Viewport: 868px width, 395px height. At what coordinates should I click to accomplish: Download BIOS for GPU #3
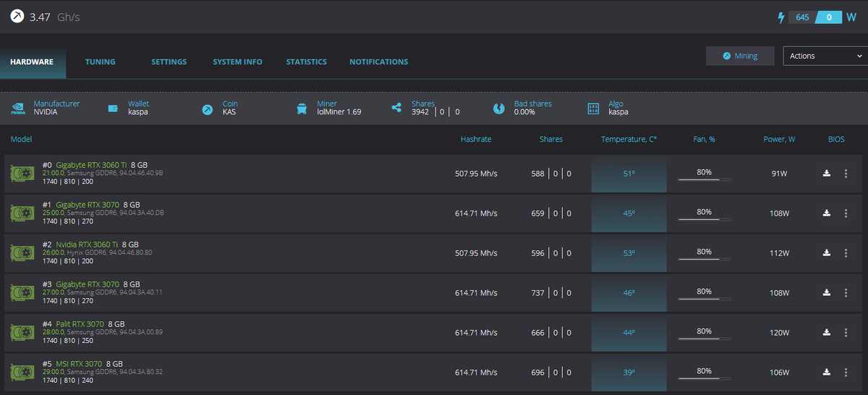point(827,293)
